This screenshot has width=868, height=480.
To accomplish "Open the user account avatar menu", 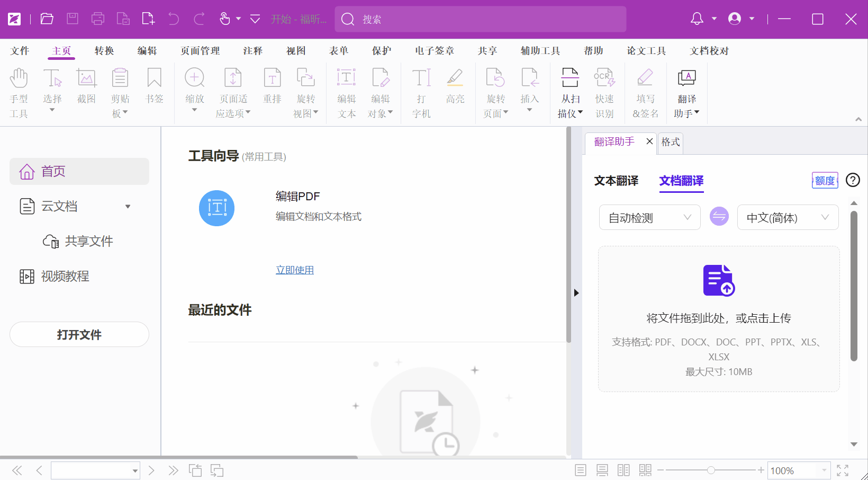I will pyautogui.click(x=735, y=19).
